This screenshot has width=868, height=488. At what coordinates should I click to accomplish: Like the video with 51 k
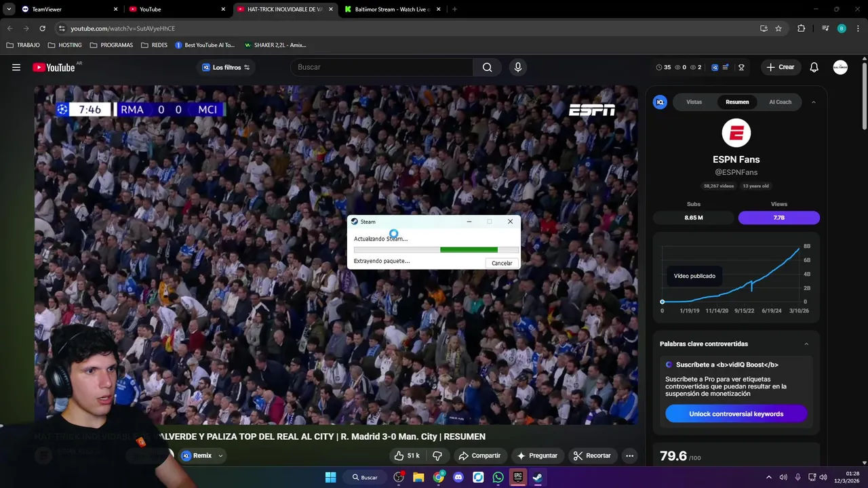pyautogui.click(x=407, y=455)
